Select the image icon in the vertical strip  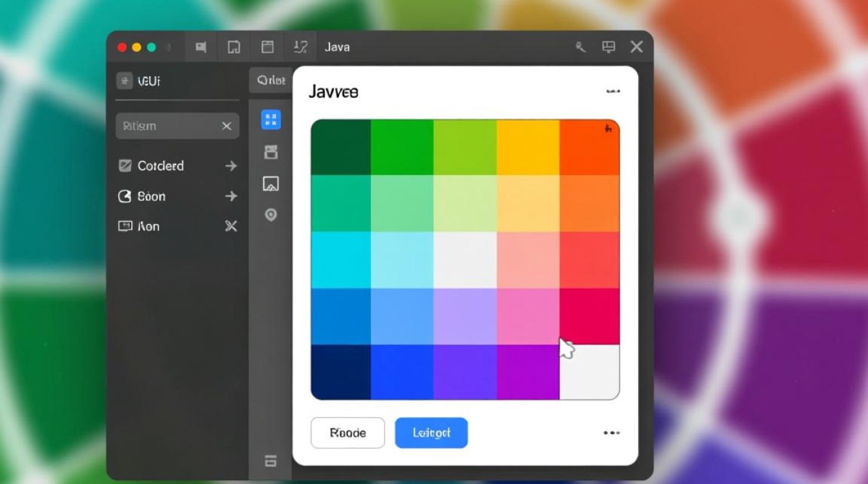270,184
